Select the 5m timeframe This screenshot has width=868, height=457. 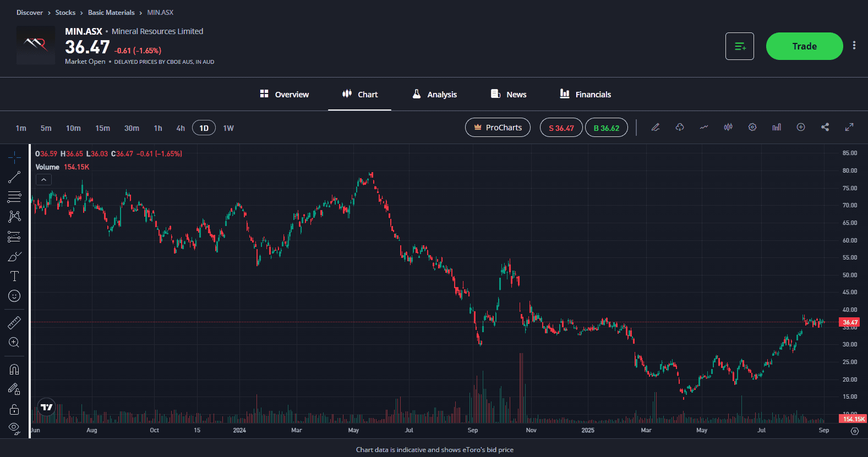[x=46, y=128]
